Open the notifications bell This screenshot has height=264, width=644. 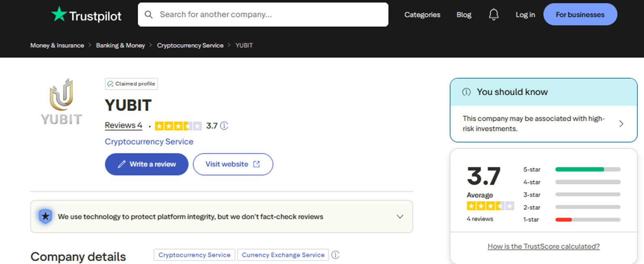point(493,15)
